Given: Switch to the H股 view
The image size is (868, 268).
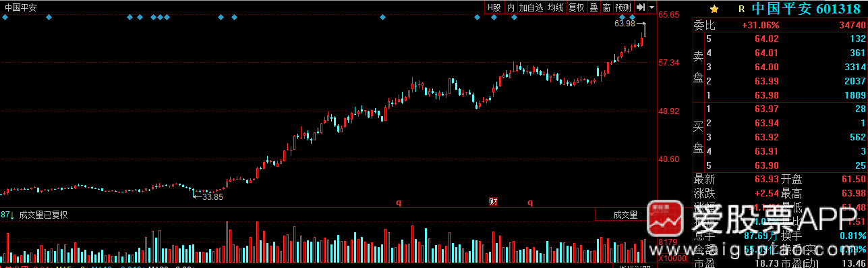Looking at the screenshot, I should [495, 7].
